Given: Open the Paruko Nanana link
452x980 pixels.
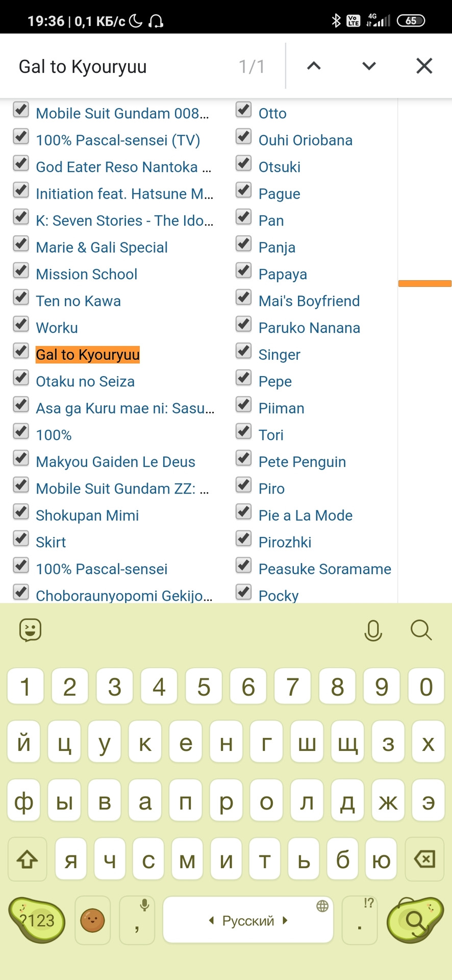Looking at the screenshot, I should coord(309,328).
